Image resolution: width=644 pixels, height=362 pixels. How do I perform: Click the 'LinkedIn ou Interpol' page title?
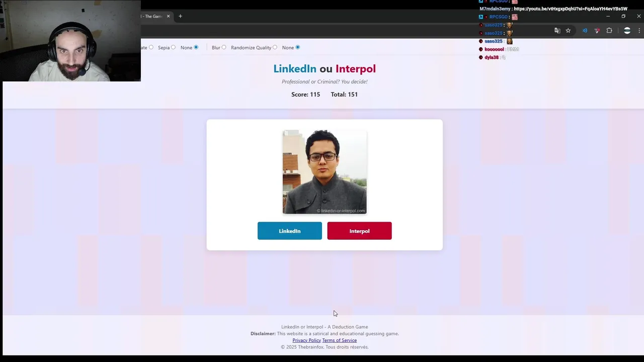(x=325, y=68)
